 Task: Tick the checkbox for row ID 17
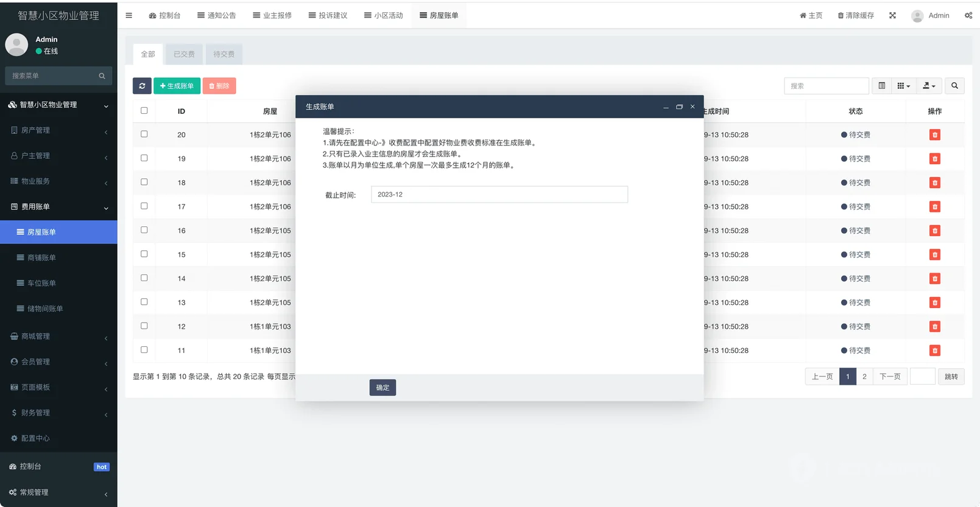pos(144,206)
